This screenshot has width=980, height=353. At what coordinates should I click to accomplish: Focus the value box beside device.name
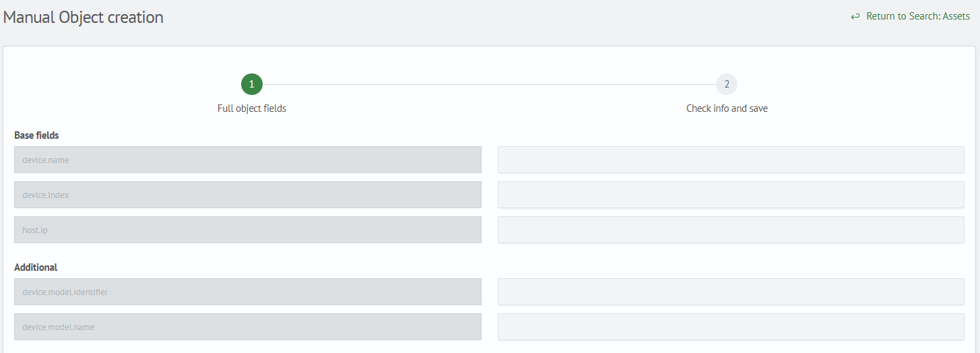click(x=731, y=160)
